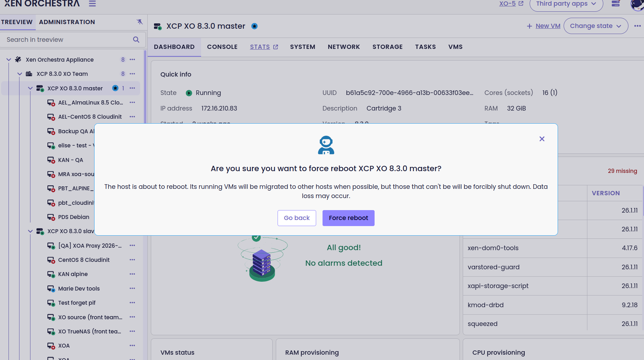Viewport: 644px width, 360px height.
Task: Click the IP address value 172.16.210.83
Action: point(219,108)
